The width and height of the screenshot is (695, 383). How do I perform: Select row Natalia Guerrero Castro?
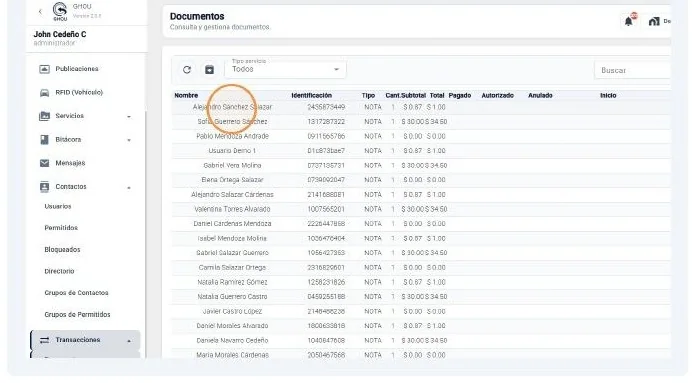[421, 297]
